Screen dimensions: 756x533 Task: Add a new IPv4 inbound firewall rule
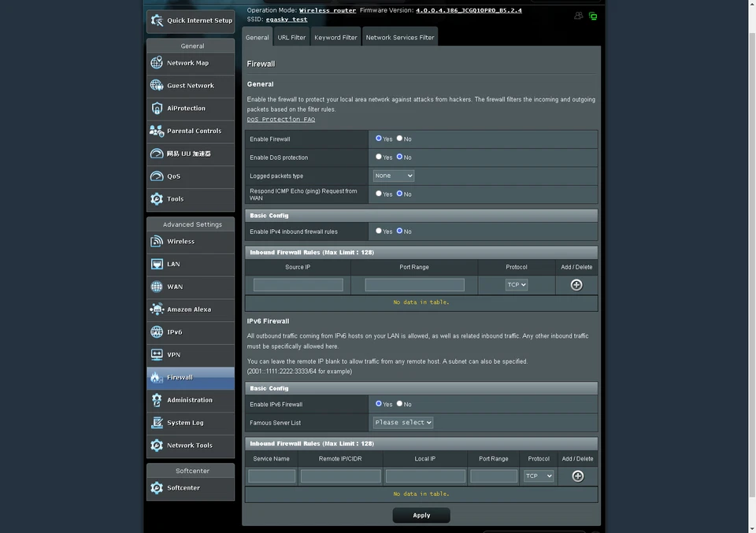576,284
